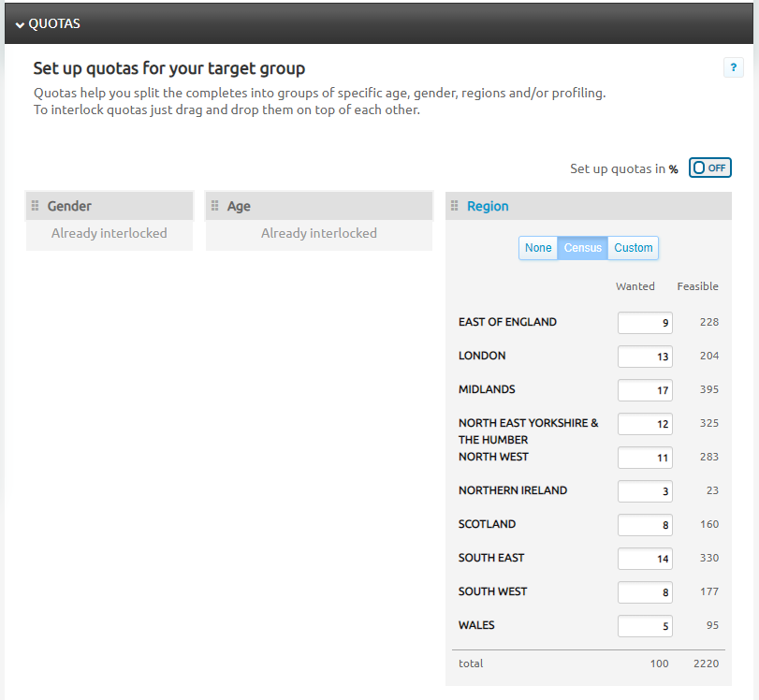Viewport: 759px width, 700px height.
Task: Click the North West wanted field
Action: 645,458
